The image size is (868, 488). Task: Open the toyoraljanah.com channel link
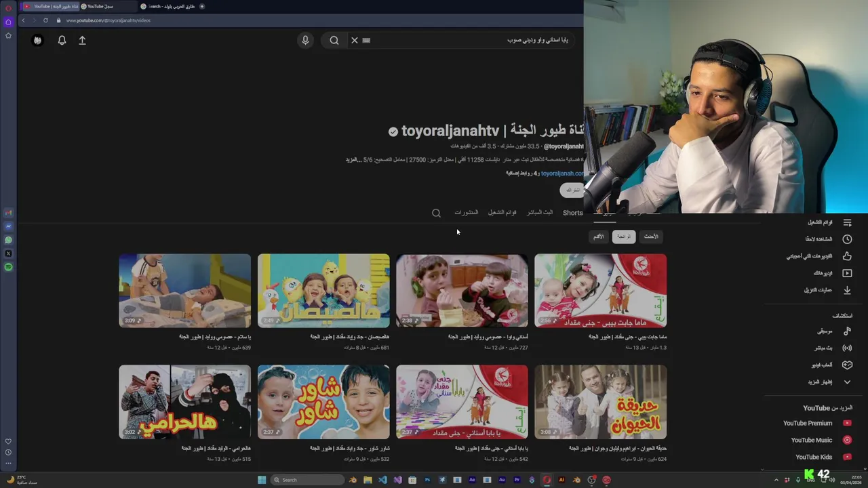pos(561,173)
